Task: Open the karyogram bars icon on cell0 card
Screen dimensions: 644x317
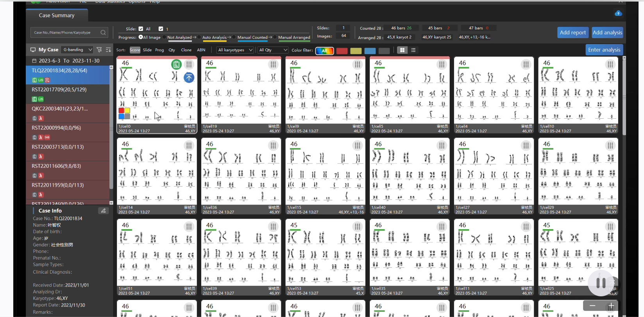Action: (189, 64)
